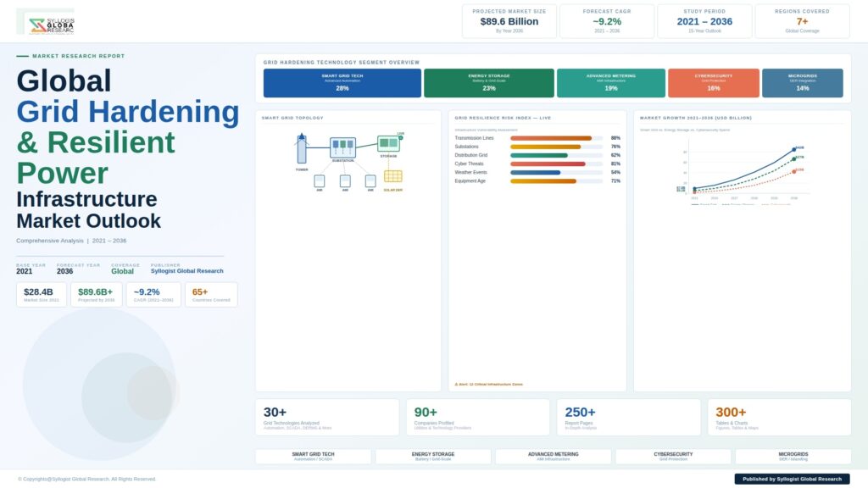
Task: Open the Cybersecurity 16% segment tile
Action: (x=713, y=83)
